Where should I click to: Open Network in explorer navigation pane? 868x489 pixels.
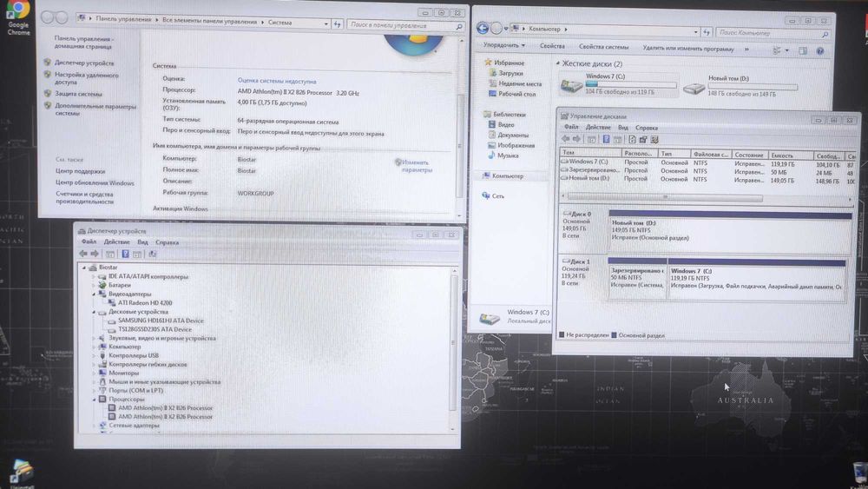497,196
